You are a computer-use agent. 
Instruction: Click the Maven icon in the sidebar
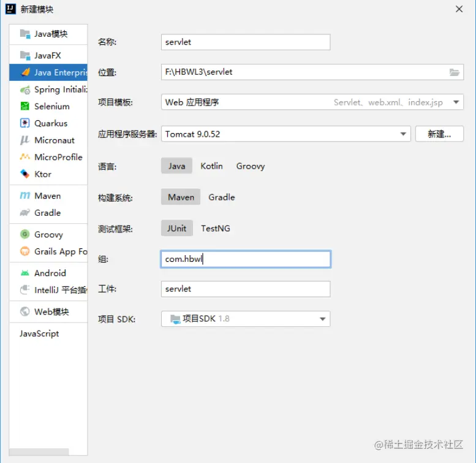click(25, 196)
